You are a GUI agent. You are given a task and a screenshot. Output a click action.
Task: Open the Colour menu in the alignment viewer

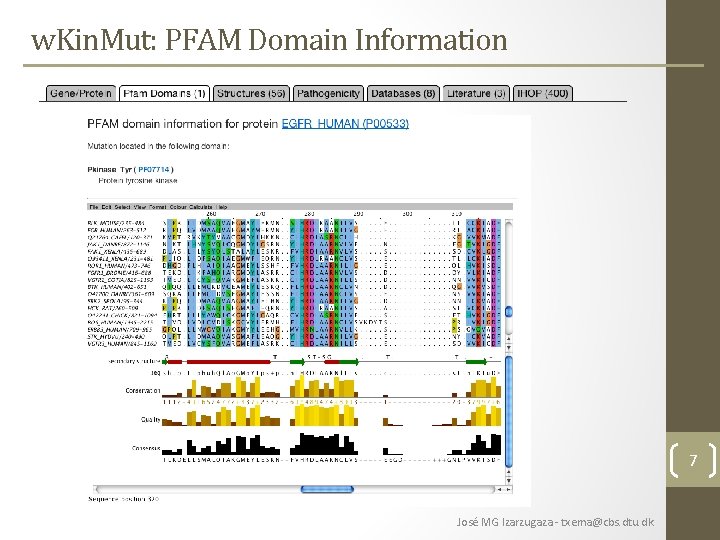178,207
